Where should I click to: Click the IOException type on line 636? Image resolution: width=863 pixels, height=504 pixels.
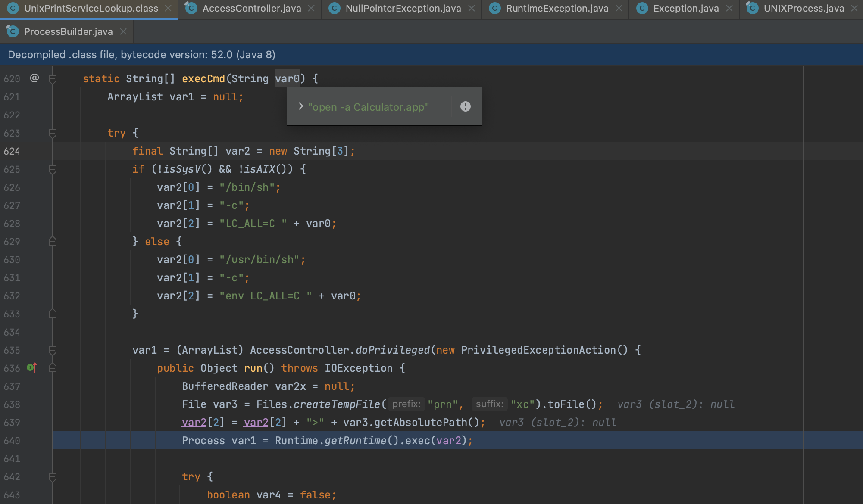[x=359, y=368]
